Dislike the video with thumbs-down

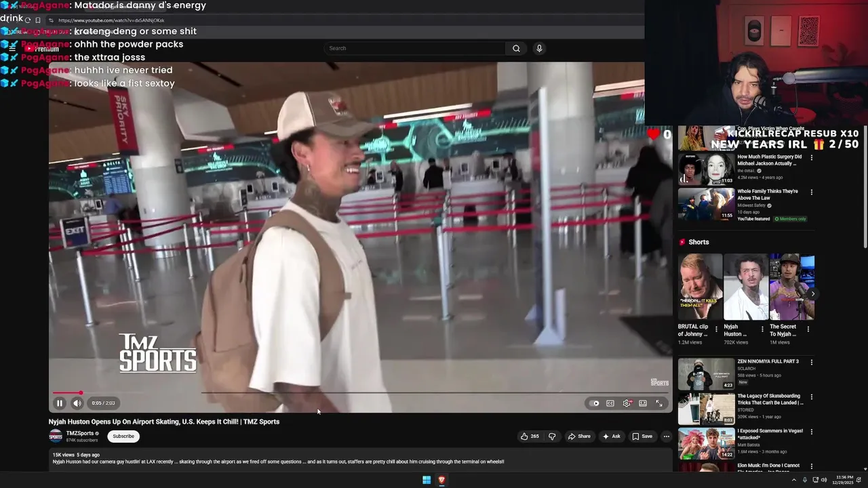[552, 436]
